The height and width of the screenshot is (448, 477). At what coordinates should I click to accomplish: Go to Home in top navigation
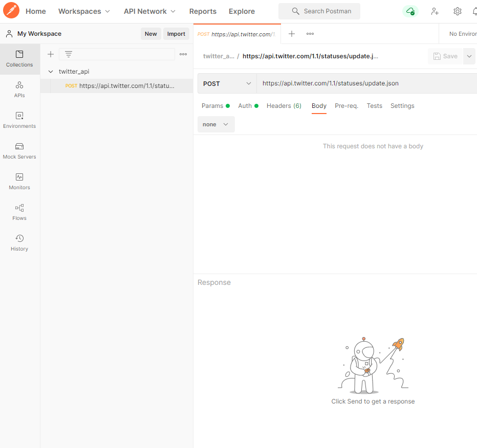(x=36, y=11)
